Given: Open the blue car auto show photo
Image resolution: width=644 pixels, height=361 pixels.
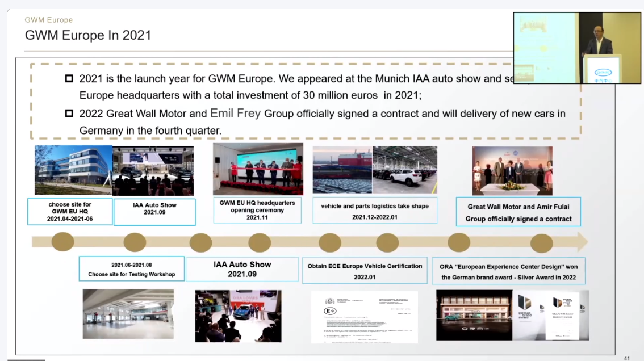Looking at the screenshot, I should tap(238, 316).
